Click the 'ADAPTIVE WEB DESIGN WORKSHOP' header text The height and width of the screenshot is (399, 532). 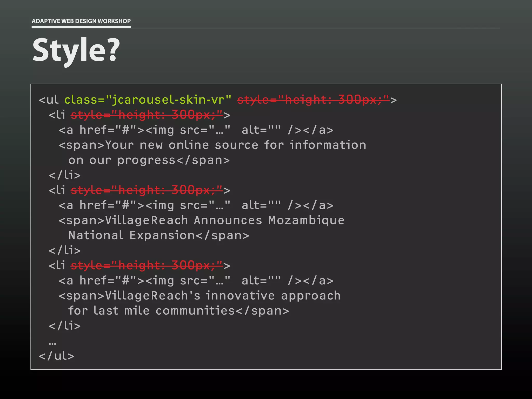81,21
